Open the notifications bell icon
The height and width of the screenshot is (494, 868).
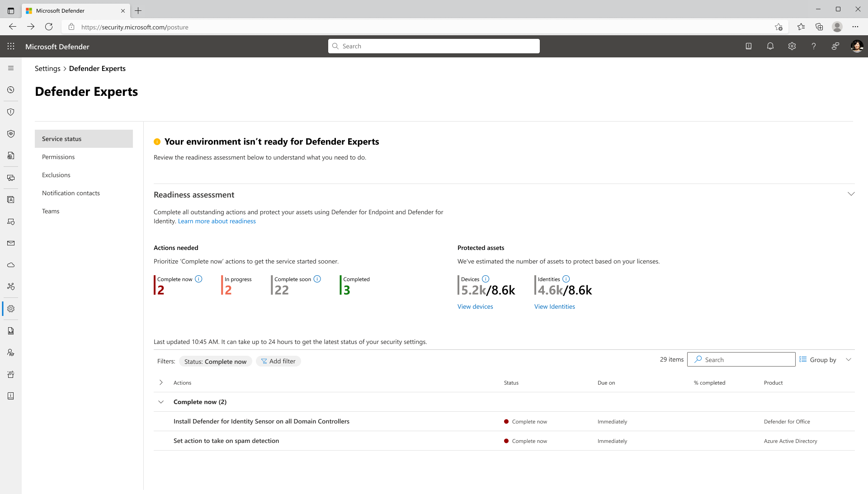tap(770, 46)
